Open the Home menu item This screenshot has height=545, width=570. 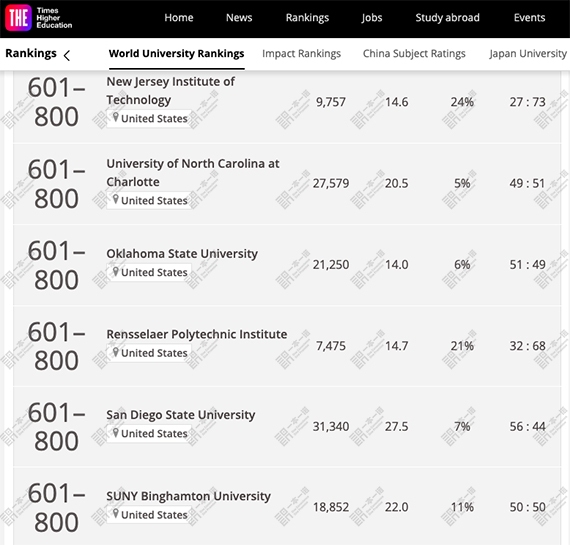pyautogui.click(x=178, y=17)
